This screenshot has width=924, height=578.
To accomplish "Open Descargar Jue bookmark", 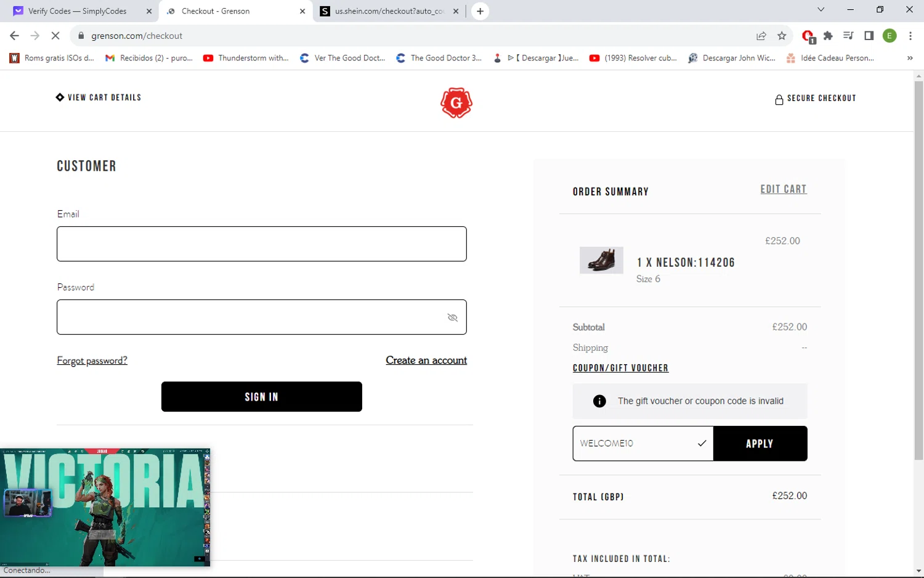I will [x=536, y=58].
